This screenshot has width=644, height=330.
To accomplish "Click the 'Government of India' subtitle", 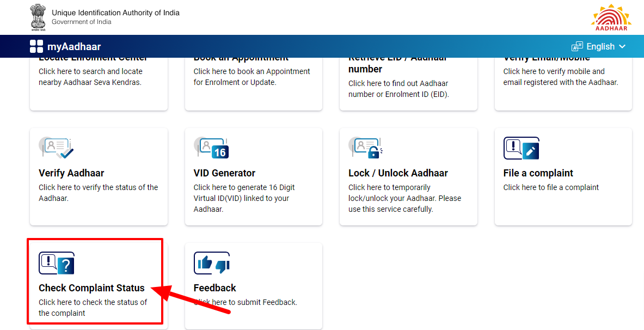I will pyautogui.click(x=81, y=22).
